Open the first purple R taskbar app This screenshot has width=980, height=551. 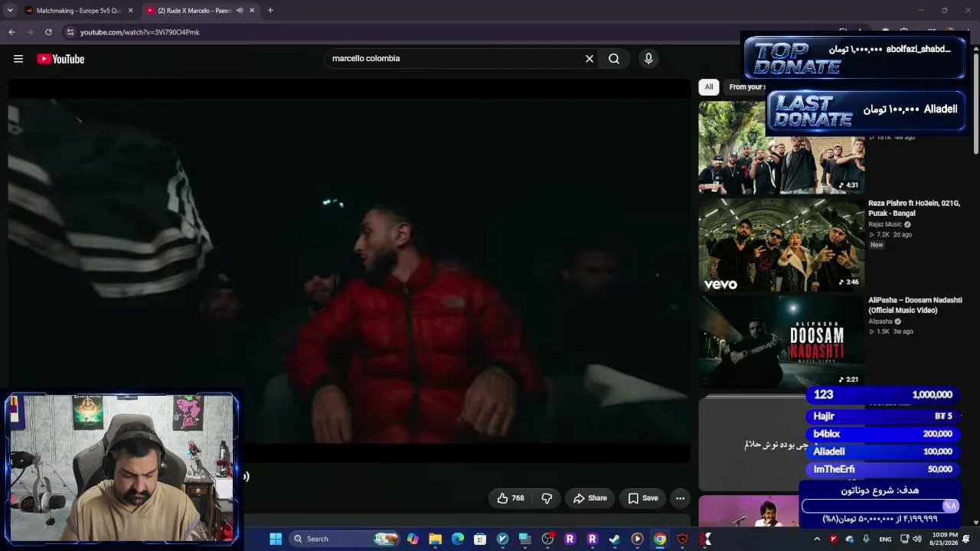570,539
